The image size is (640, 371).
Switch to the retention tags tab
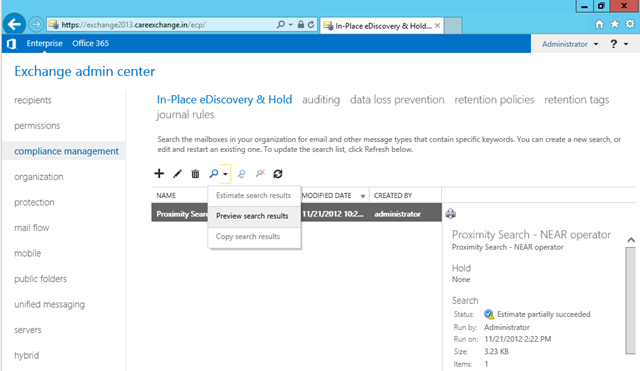[x=576, y=100]
